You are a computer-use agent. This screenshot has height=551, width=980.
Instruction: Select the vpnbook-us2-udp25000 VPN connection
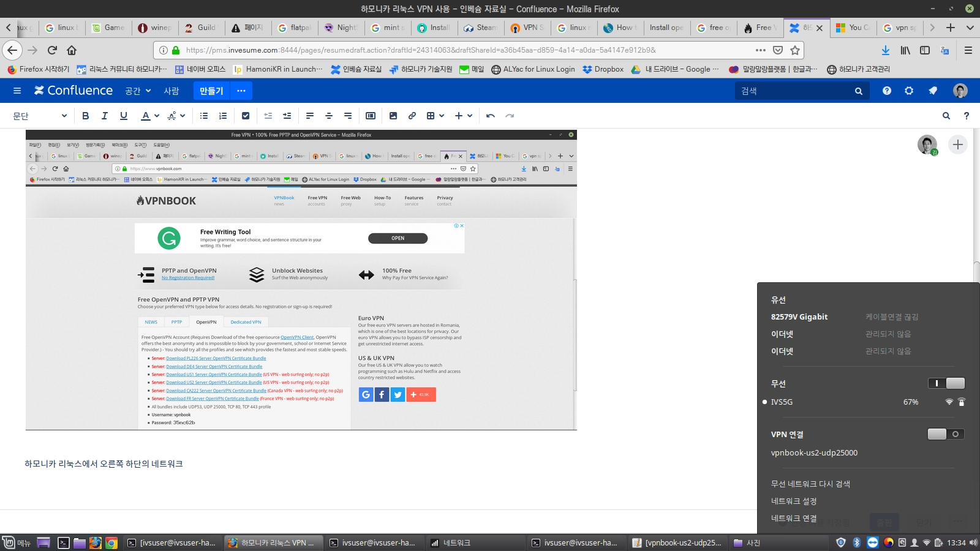[x=814, y=453]
